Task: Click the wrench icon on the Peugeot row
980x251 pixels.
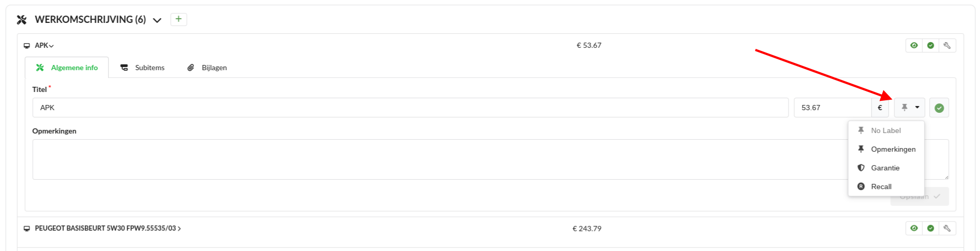Action: tap(947, 229)
